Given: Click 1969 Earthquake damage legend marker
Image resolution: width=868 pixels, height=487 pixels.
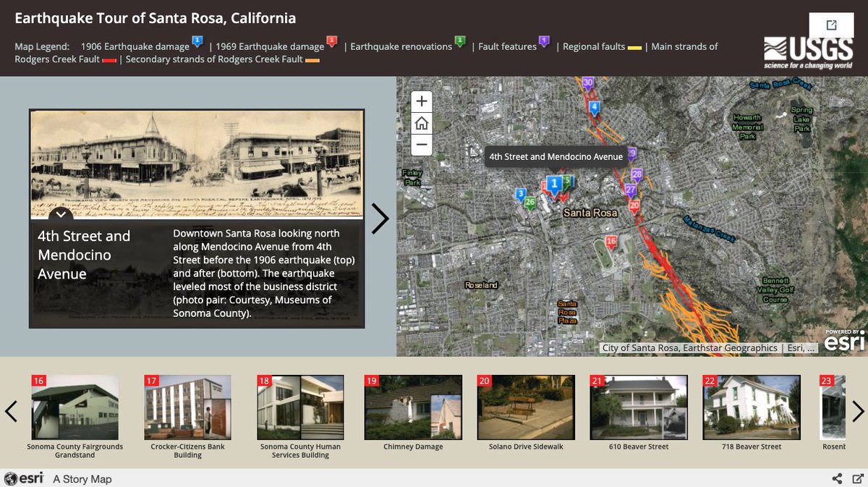Looking at the screenshot, I should pyautogui.click(x=331, y=41).
